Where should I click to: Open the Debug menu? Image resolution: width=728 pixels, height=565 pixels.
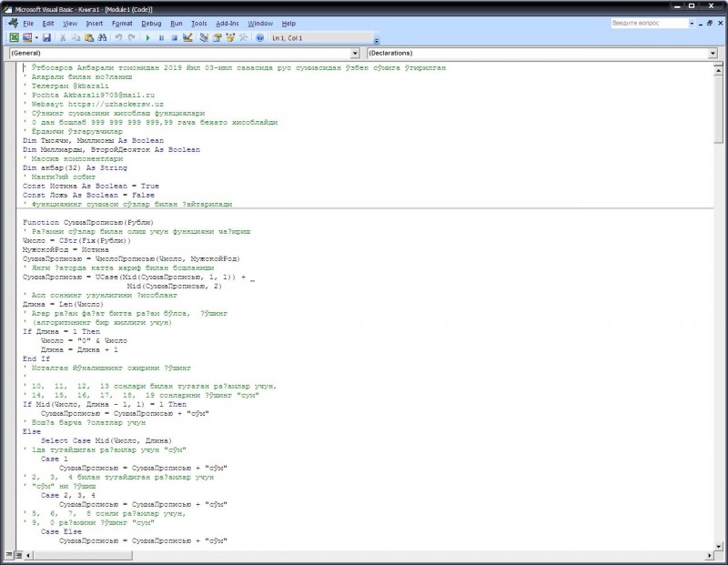151,23
